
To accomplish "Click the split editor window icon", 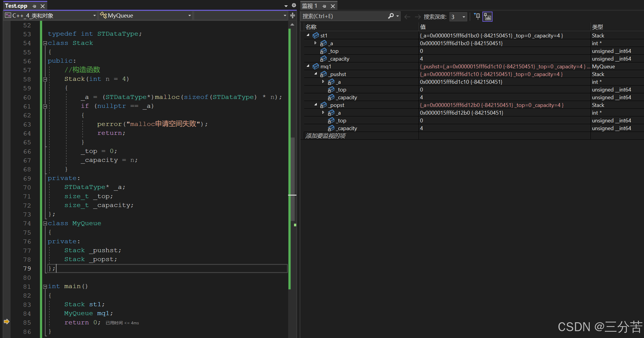I will tap(293, 15).
